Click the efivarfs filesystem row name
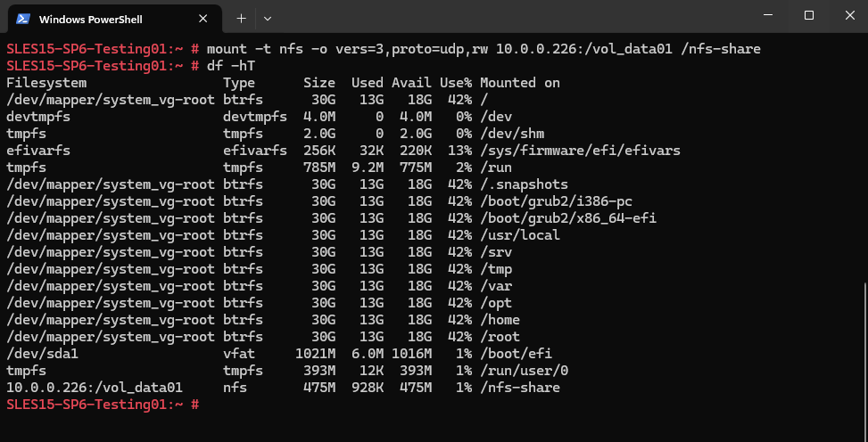Viewport: 868px width, 442px height. tap(38, 151)
